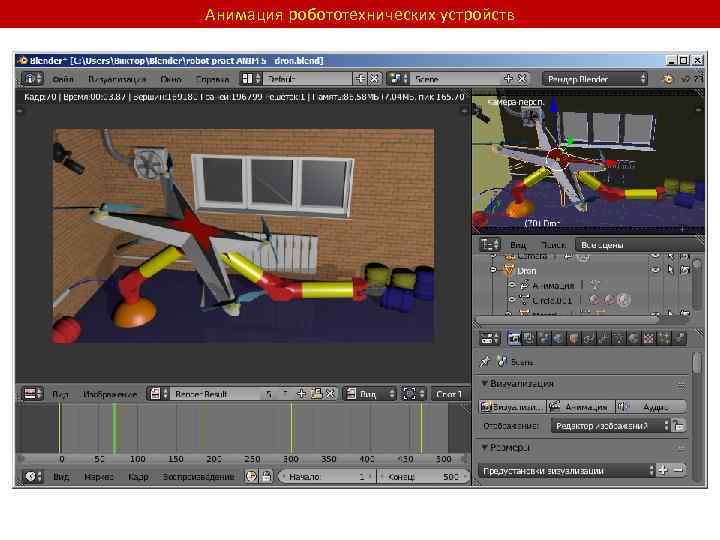Screen dimensions: 720x540
Task: Open the outliner editor type selector
Action: pyautogui.click(x=489, y=244)
